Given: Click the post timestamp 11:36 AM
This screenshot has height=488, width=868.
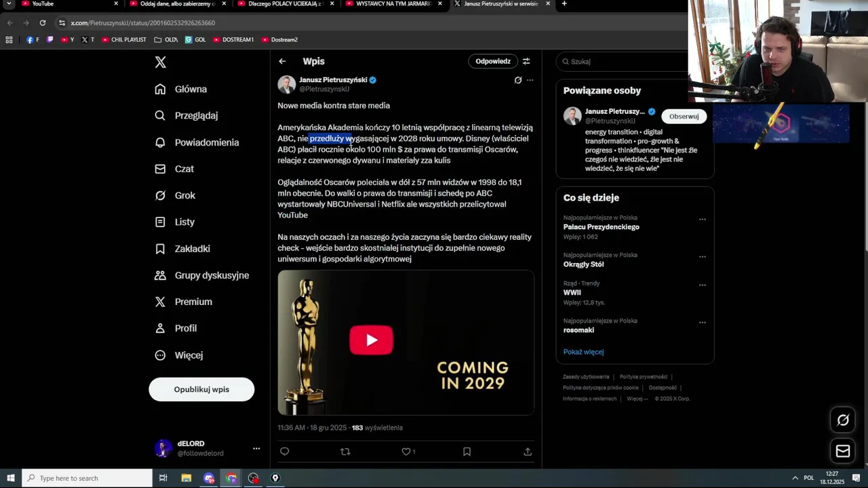Looking at the screenshot, I should pos(312,428).
